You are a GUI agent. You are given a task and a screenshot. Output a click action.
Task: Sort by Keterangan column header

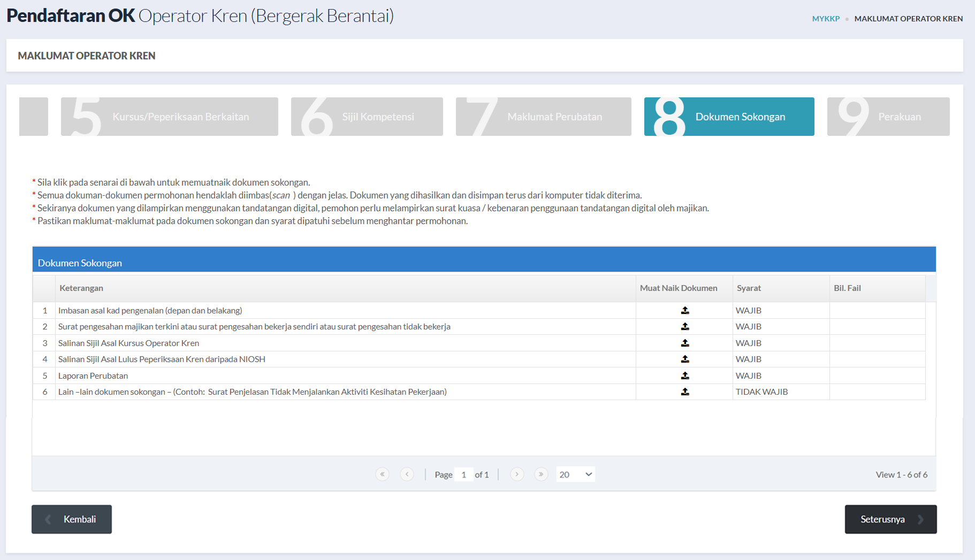(x=81, y=288)
